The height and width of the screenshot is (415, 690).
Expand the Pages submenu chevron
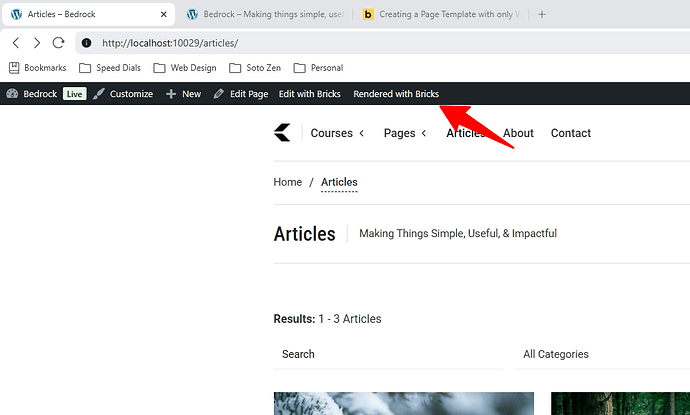point(423,134)
